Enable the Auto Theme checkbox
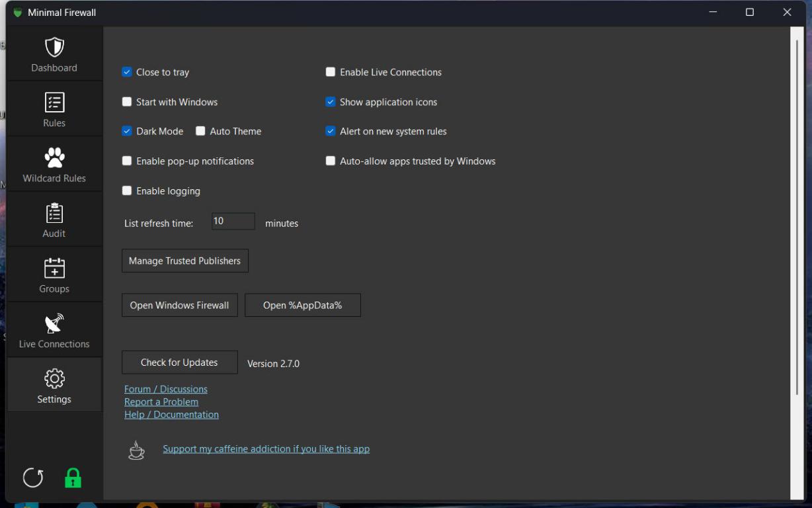812x508 pixels. tap(200, 132)
